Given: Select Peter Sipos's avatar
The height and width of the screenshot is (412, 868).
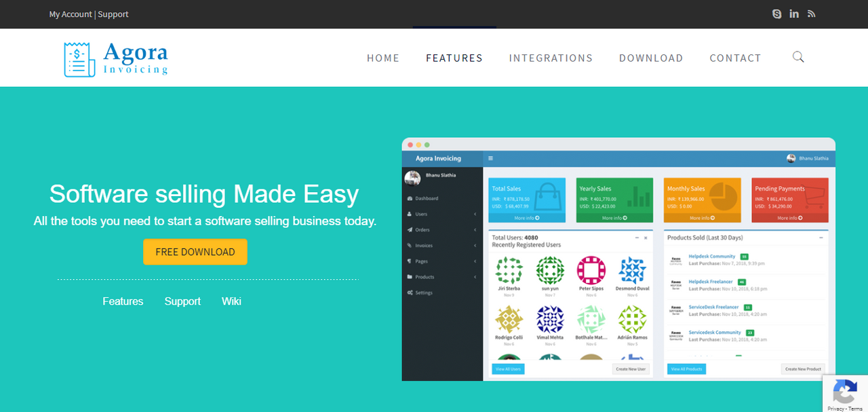Looking at the screenshot, I should (x=591, y=270).
